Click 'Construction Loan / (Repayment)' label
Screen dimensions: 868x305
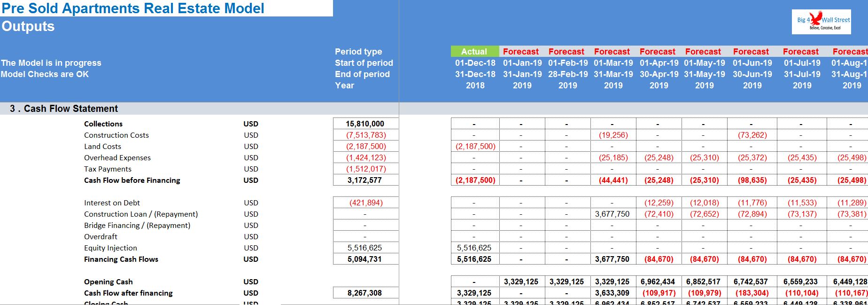(141, 214)
